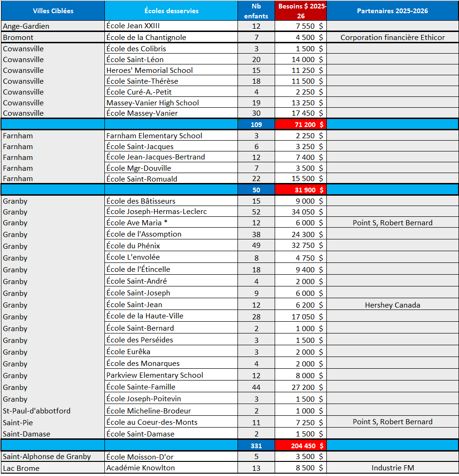Select the 'Saint-Damase' city cell
459x476 pixels.
click(x=53, y=434)
